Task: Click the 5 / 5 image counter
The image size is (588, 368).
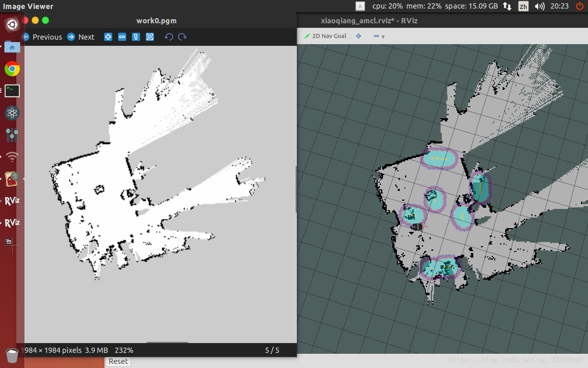Action: 272,350
